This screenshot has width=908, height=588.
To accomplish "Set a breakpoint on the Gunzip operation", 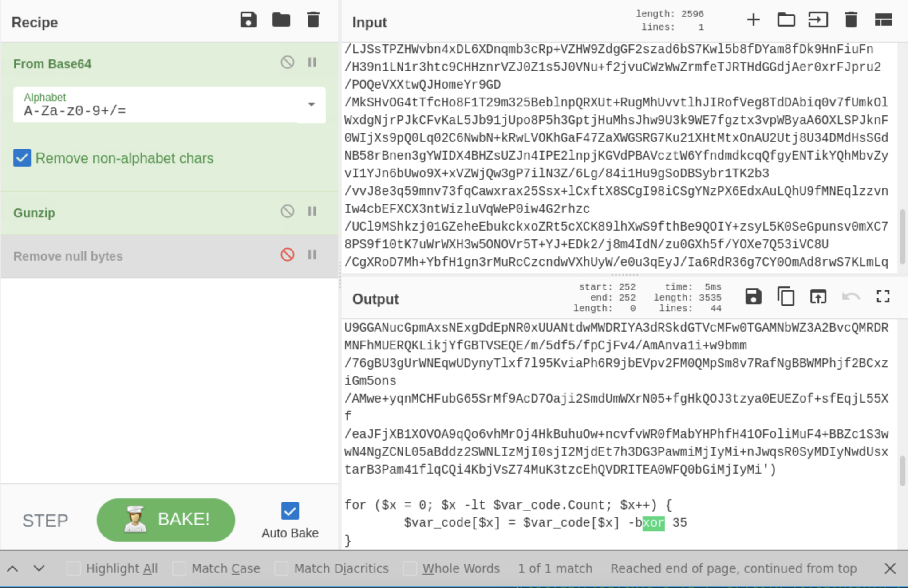I will pyautogui.click(x=312, y=212).
